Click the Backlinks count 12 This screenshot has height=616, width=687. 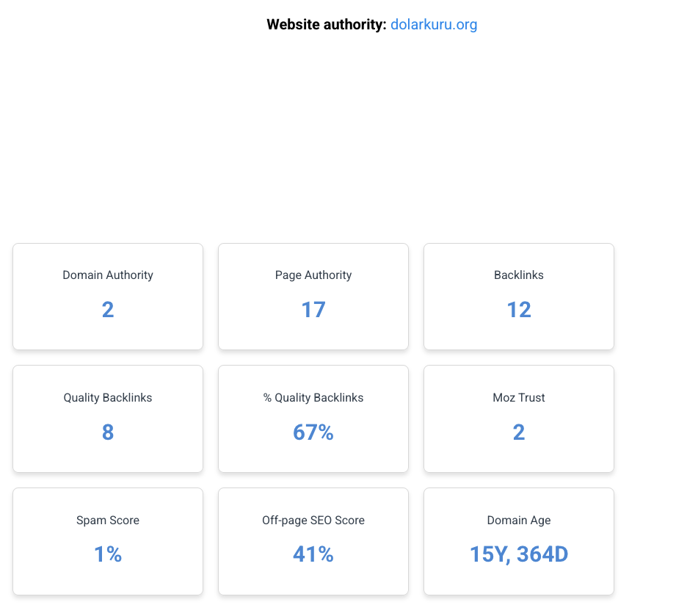pos(519,310)
